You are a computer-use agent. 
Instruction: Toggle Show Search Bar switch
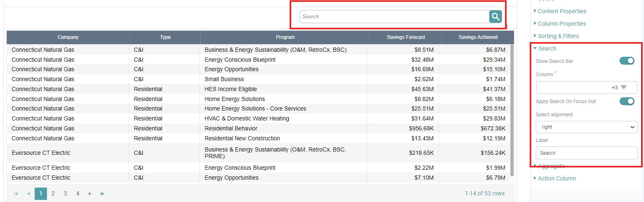627,61
